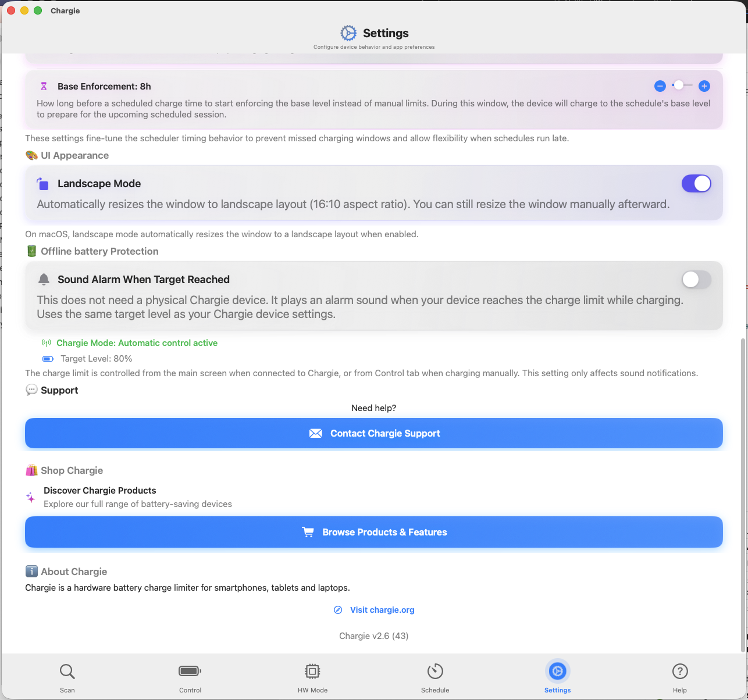748x700 pixels.
Task: Click the bell icon beside Sound Alarm
Action: click(x=44, y=280)
